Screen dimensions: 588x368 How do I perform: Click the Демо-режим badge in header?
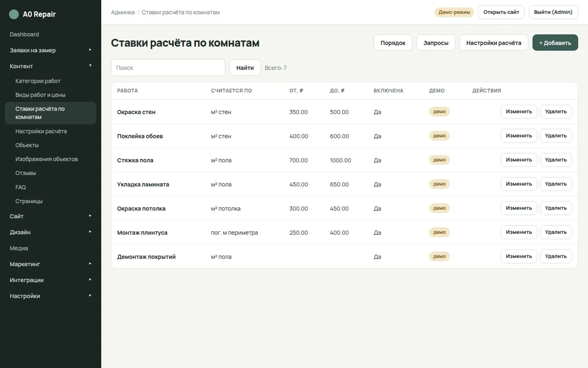coord(454,12)
